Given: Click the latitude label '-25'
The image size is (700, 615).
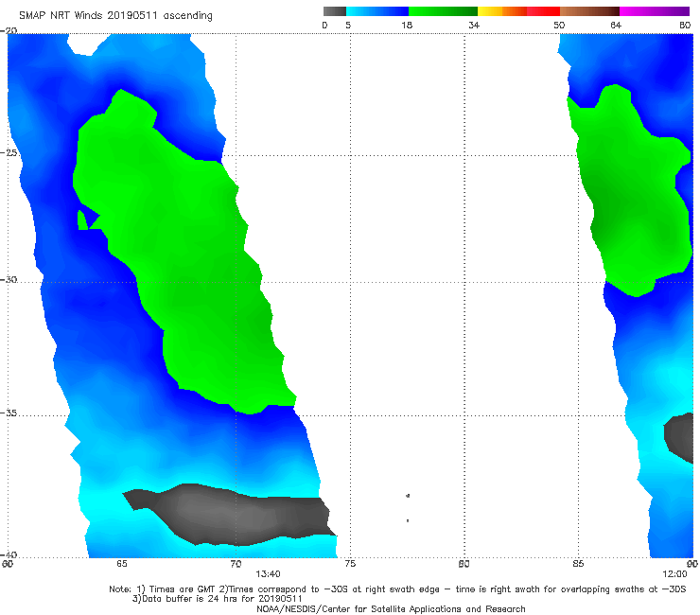Looking at the screenshot, I should [x=9, y=152].
